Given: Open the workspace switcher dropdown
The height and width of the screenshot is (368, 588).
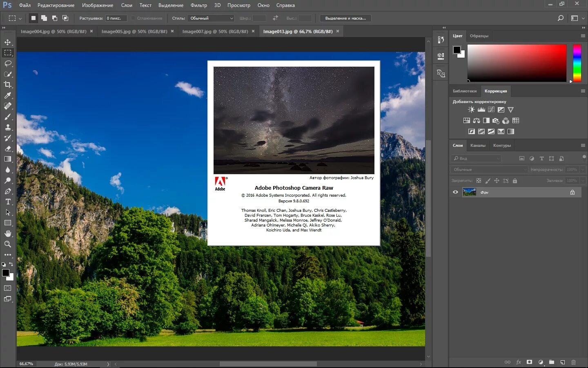Looking at the screenshot, I should [x=578, y=18].
